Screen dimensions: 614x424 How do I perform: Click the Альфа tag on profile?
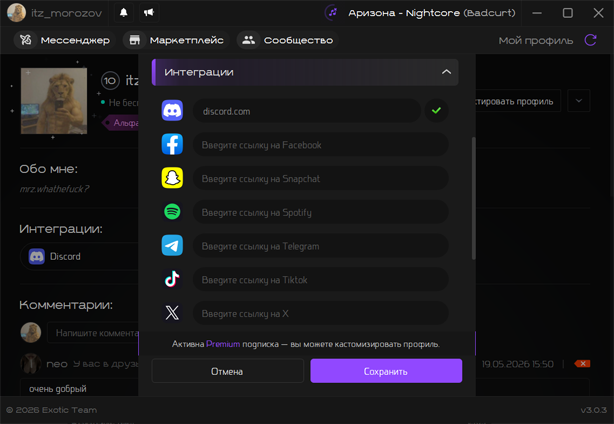121,123
